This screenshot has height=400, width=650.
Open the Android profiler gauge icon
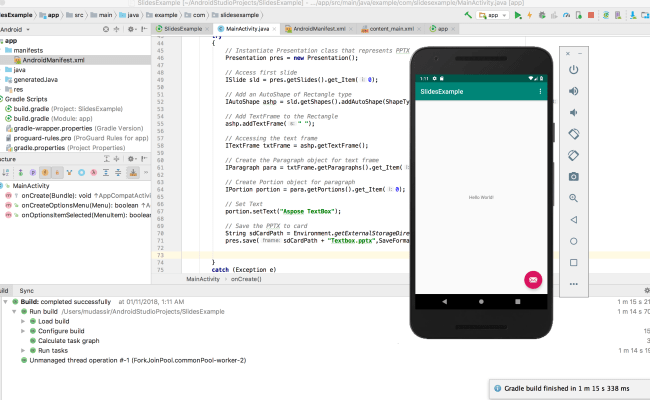[x=566, y=15]
